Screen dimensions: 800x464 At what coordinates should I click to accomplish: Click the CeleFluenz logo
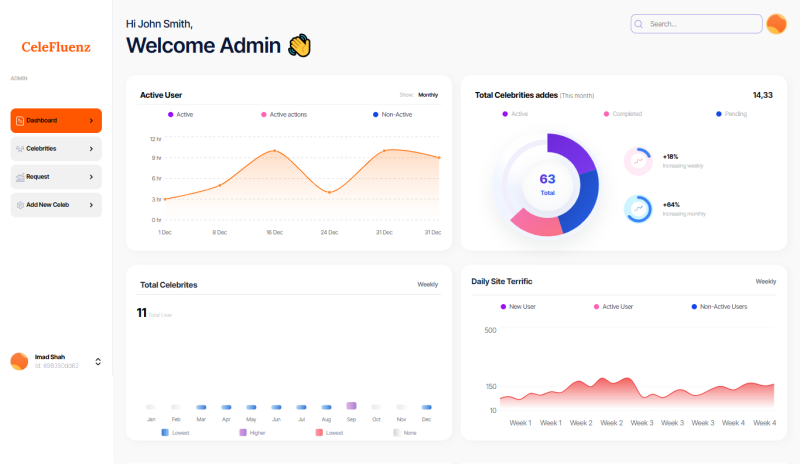(x=56, y=46)
